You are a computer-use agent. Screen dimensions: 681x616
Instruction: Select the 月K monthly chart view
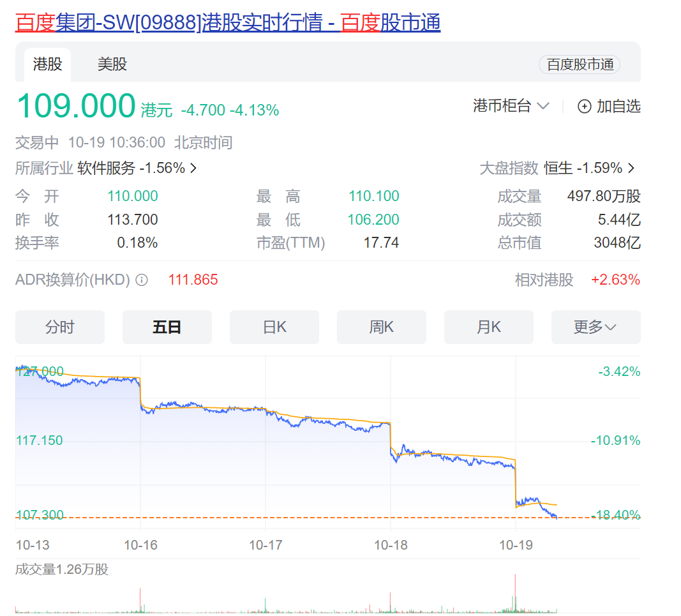pos(488,327)
